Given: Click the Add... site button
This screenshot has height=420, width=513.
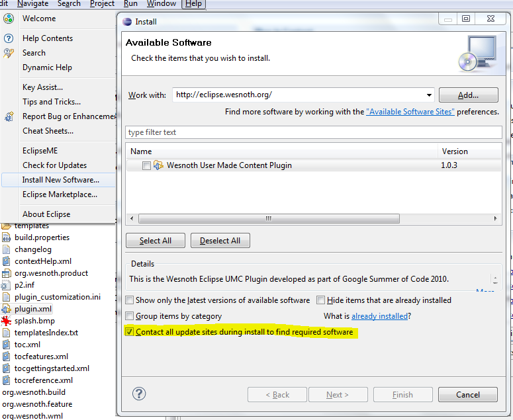Looking at the screenshot, I should point(468,95).
